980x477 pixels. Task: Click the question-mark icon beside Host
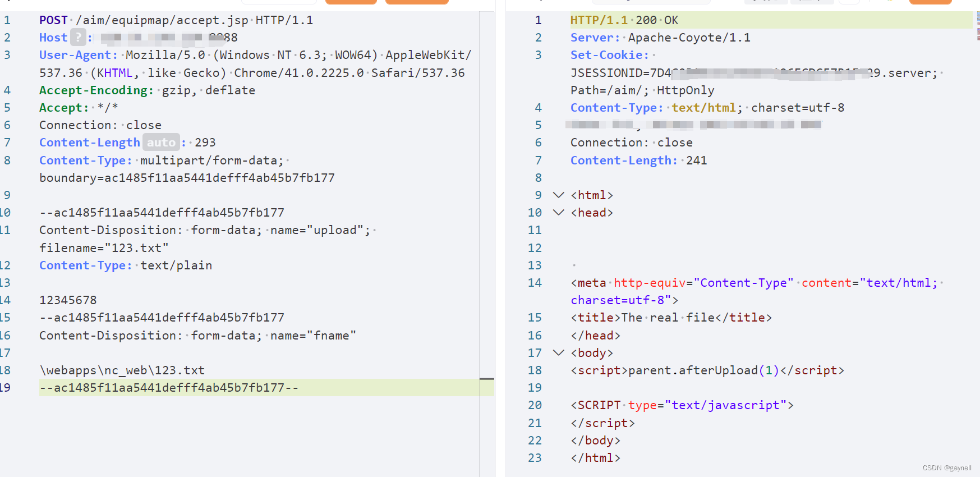coord(79,38)
